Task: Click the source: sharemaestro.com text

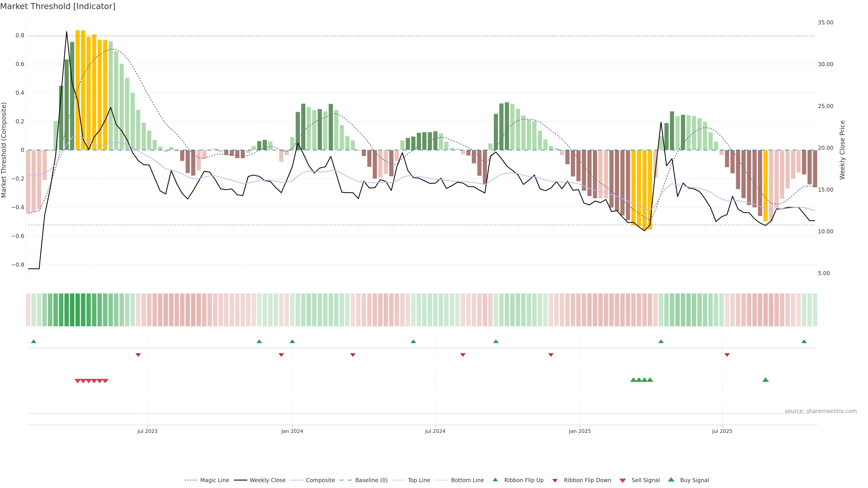Action: [821, 411]
